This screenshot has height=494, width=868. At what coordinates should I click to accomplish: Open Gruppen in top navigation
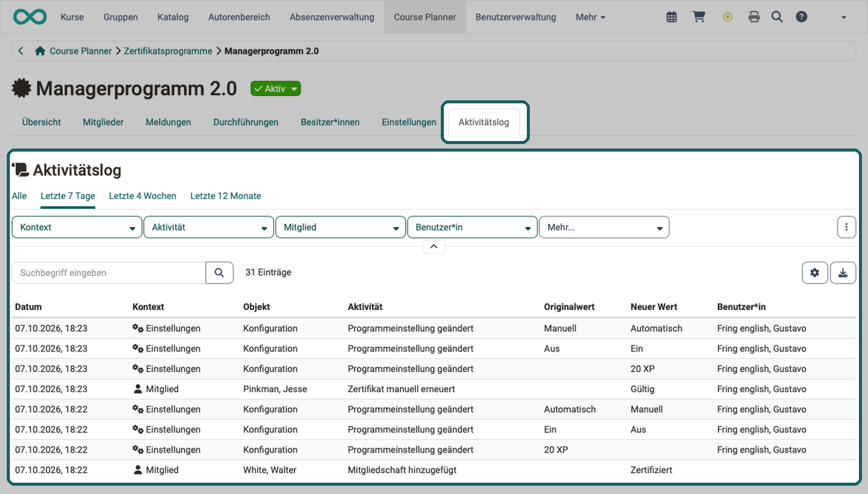pos(121,17)
